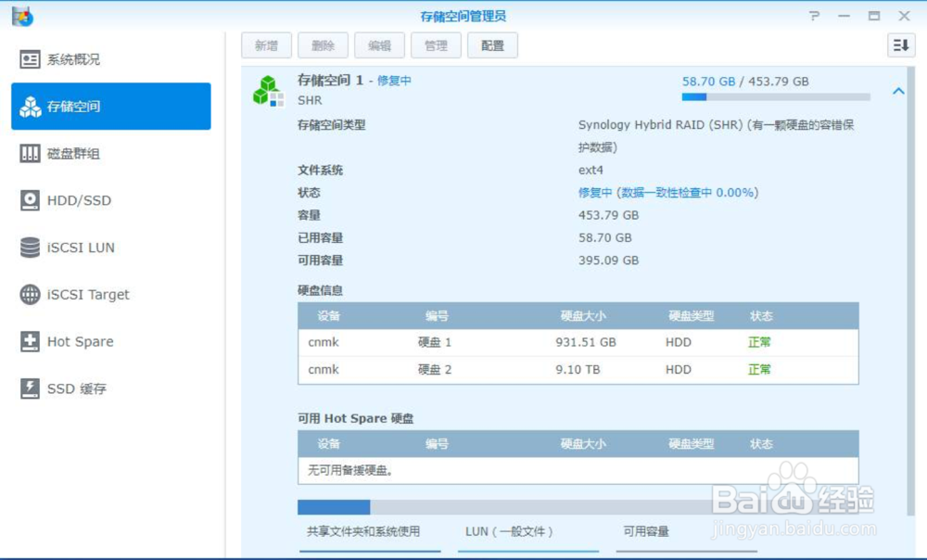Click the 配置 button
Screen dimensions: 927x560
[x=492, y=45]
